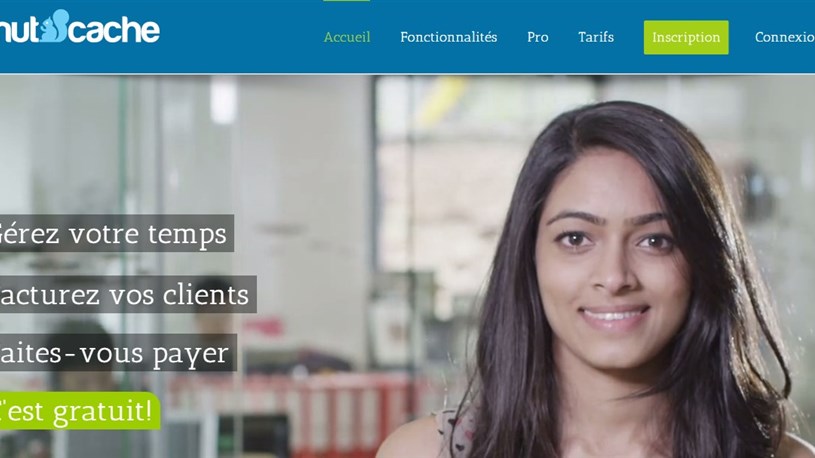Open the Connexion login link
Screen dimensions: 815x458
785,37
